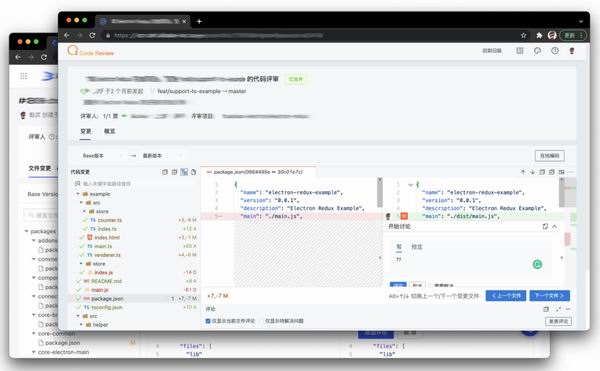Collapse the discussion panel with the chevron
Screen dimensions: 600x371
coord(554,226)
